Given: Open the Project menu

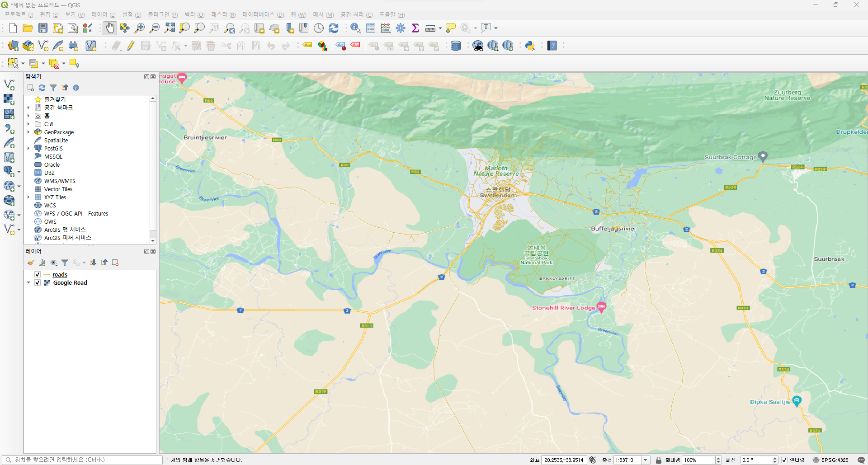Looking at the screenshot, I should [x=19, y=15].
